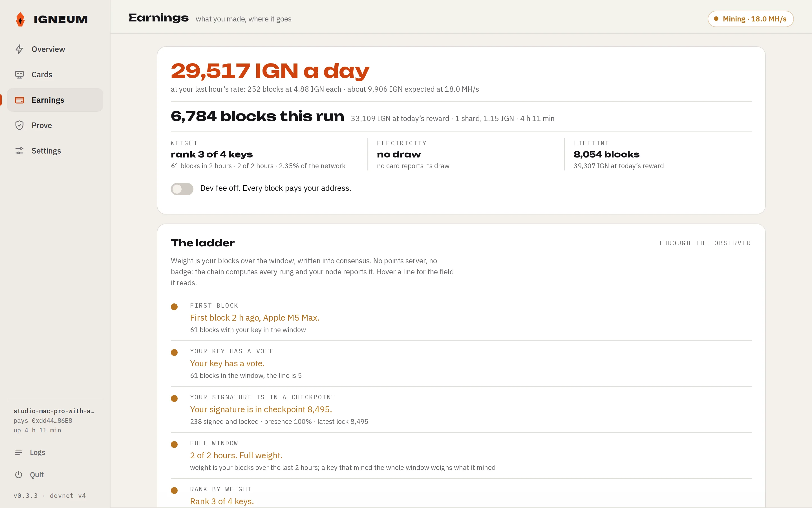Click the Settings sliders icon
812x508 pixels.
point(19,151)
